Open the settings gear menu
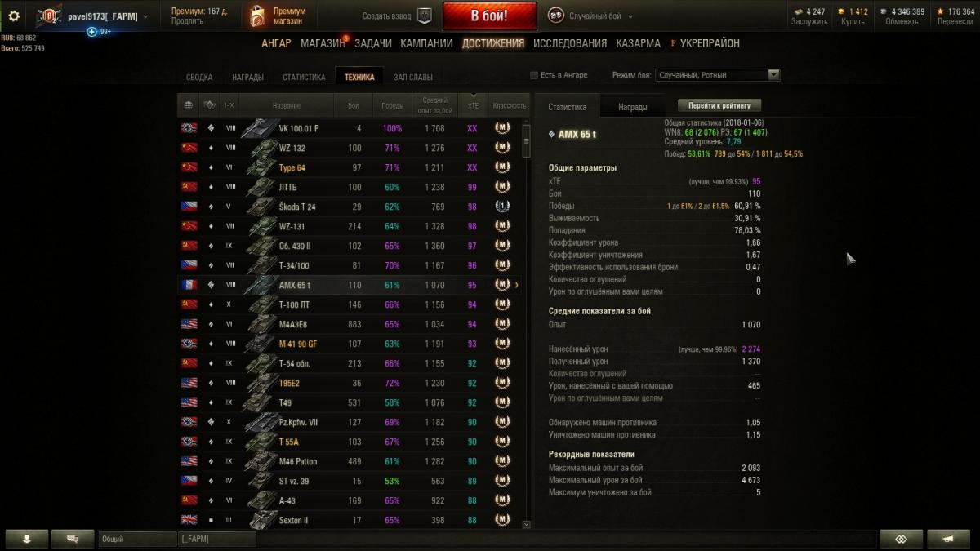This screenshot has height=551, width=980. 14,16
